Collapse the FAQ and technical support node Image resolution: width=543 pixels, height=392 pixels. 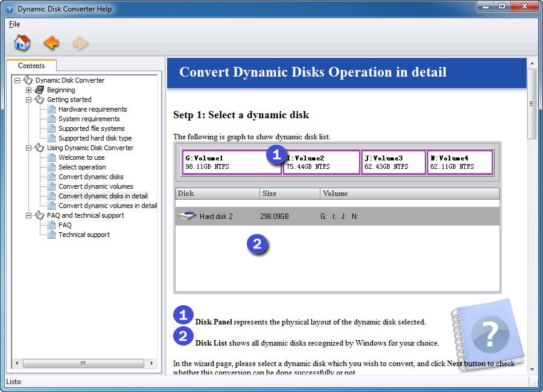coord(28,215)
